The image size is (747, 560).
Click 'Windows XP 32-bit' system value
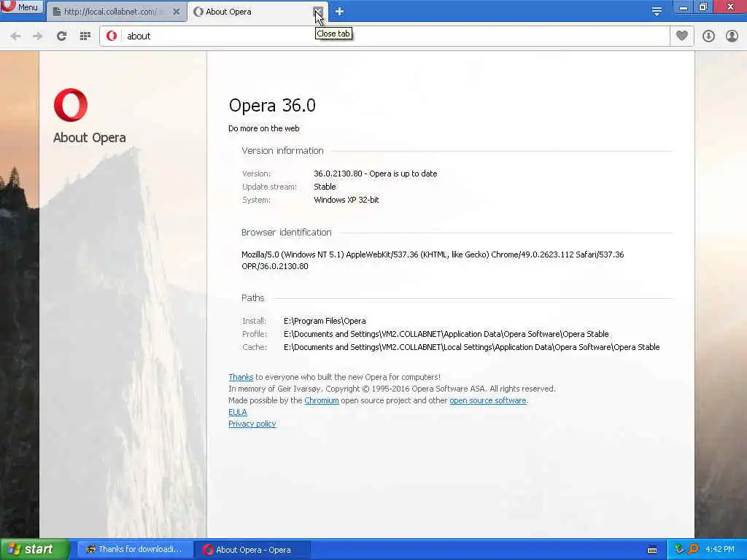click(x=347, y=200)
